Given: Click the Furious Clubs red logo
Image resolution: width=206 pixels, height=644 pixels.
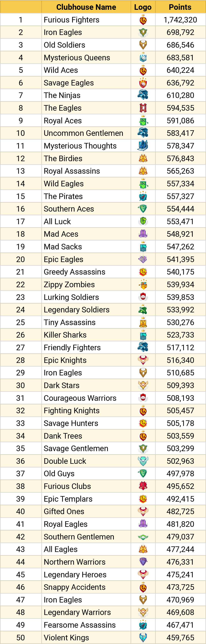Looking at the screenshot, I should pos(143,486).
